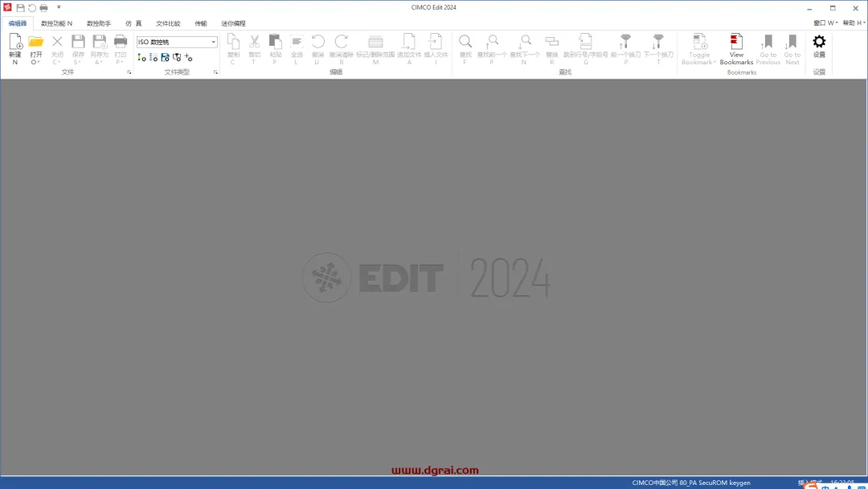Image resolution: width=868 pixels, height=489 pixels.
Task: Click the 关闭 close-file X icon
Action: tap(57, 42)
